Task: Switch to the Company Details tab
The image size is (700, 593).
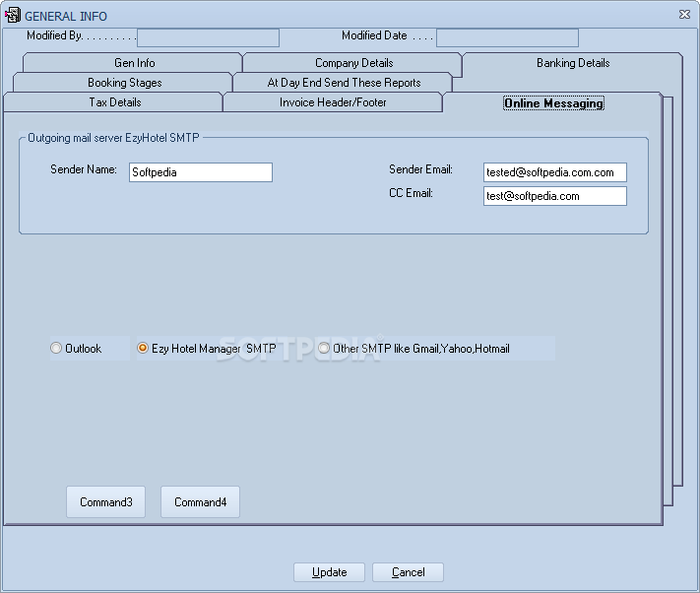Action: pos(354,63)
